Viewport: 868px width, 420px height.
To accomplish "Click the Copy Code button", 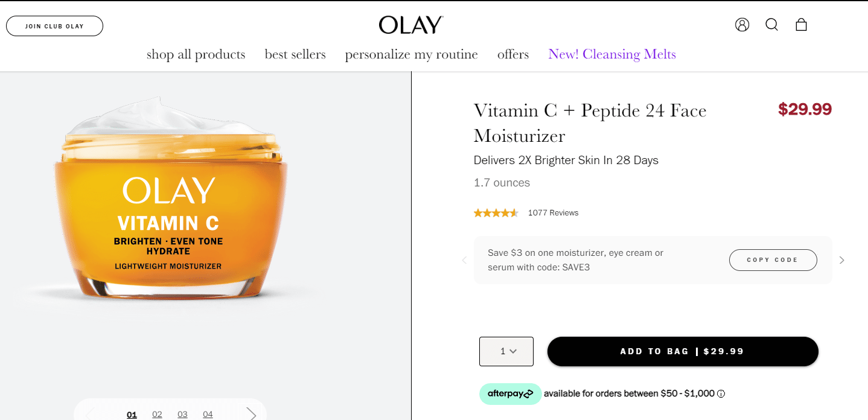I will (773, 260).
